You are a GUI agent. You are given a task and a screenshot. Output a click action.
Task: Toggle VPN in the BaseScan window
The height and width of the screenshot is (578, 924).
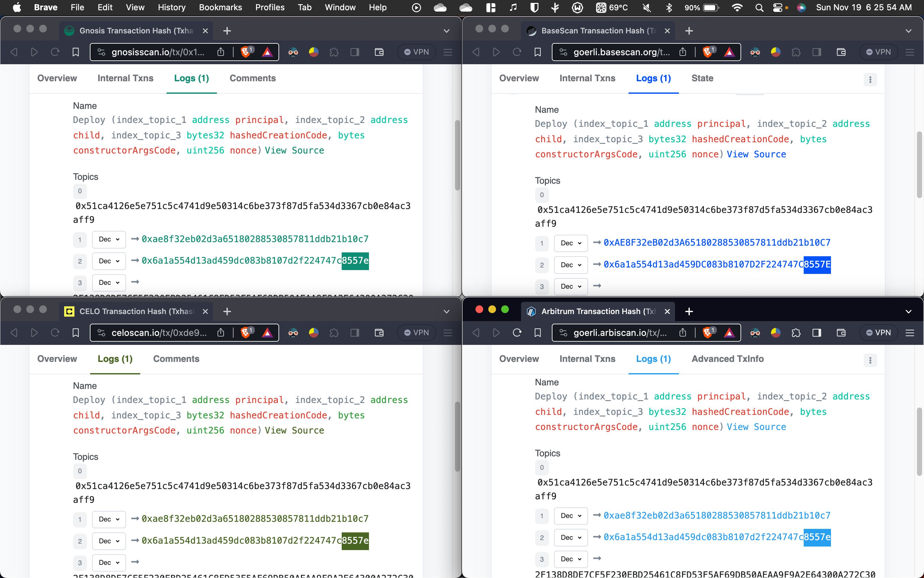coord(878,52)
